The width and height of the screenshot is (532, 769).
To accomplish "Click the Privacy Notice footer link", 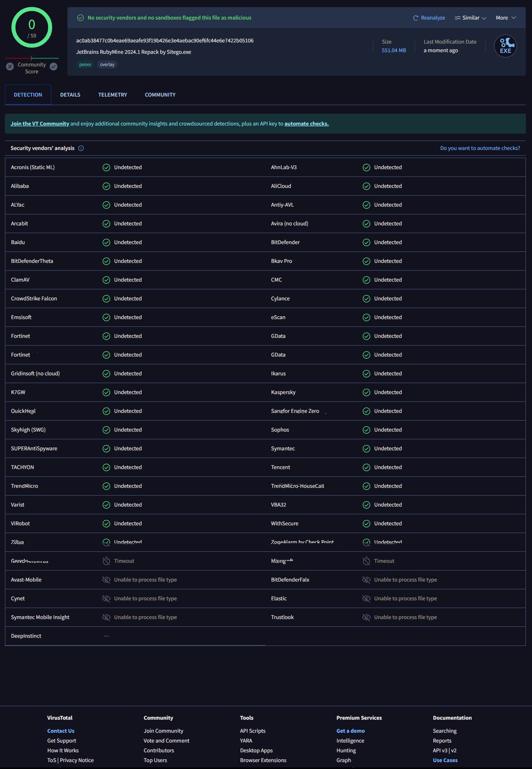I will click(77, 760).
